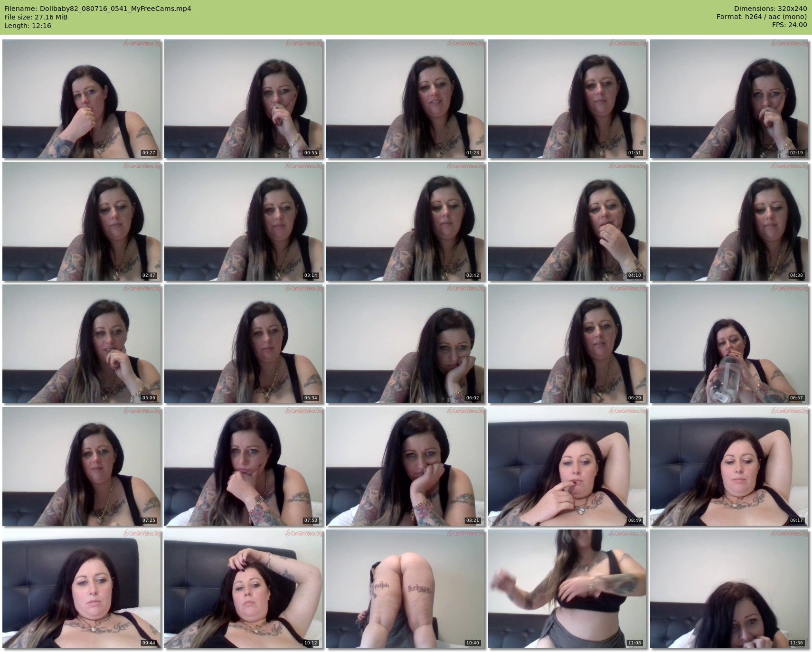Click the thumbnail timestamped 00:27
This screenshot has width=812, height=652.
tap(82, 99)
